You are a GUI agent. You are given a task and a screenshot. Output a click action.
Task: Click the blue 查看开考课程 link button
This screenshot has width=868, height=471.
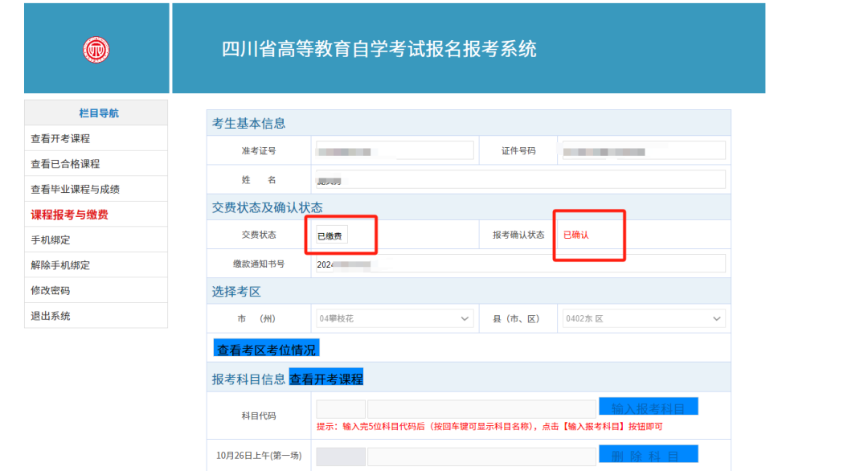tap(326, 379)
